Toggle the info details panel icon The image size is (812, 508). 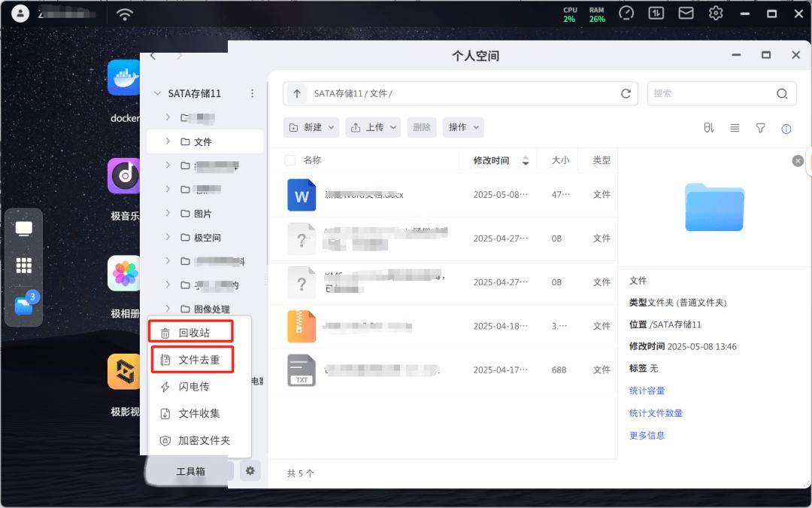click(x=786, y=129)
